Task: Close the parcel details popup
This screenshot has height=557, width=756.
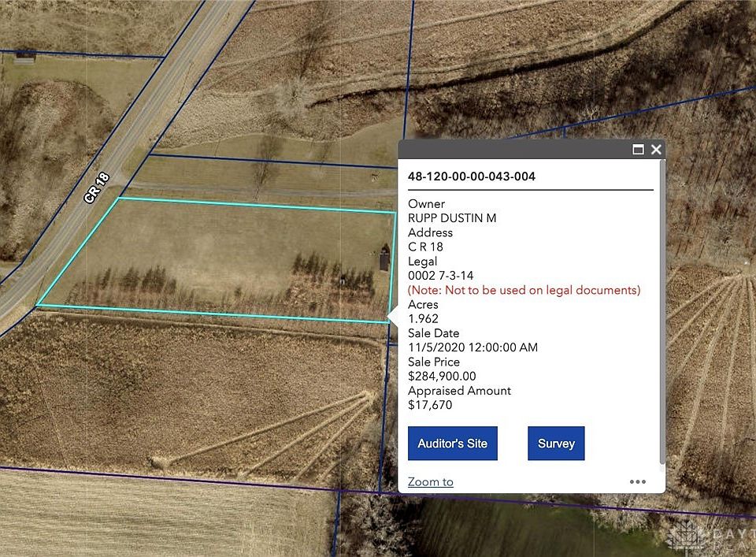Action: pos(656,150)
